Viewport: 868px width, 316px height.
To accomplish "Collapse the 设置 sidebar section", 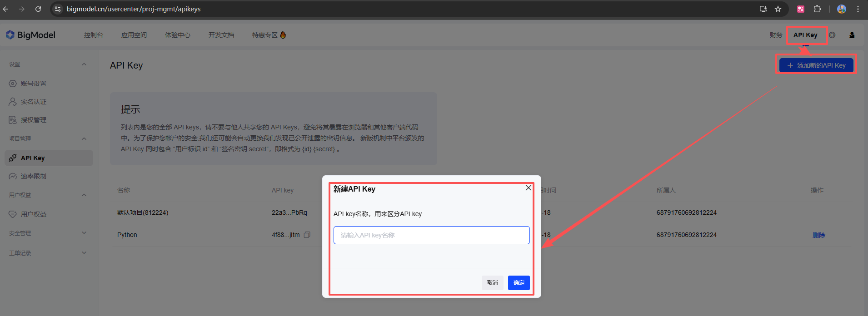I will point(84,64).
